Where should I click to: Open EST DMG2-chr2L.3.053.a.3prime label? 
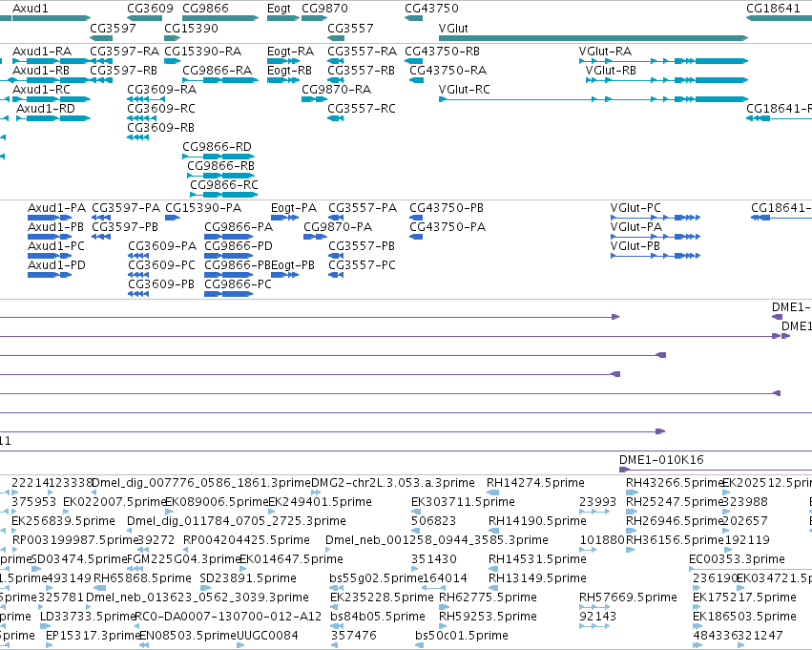[393, 483]
